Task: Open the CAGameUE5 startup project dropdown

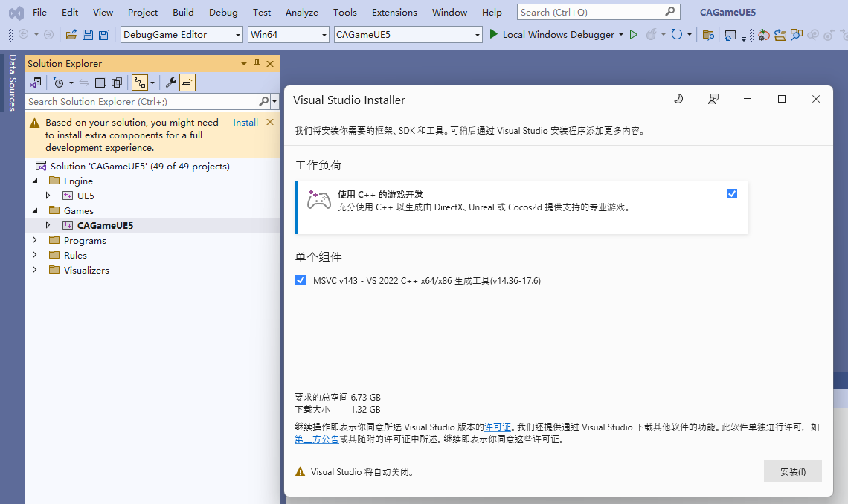Action: click(477, 35)
